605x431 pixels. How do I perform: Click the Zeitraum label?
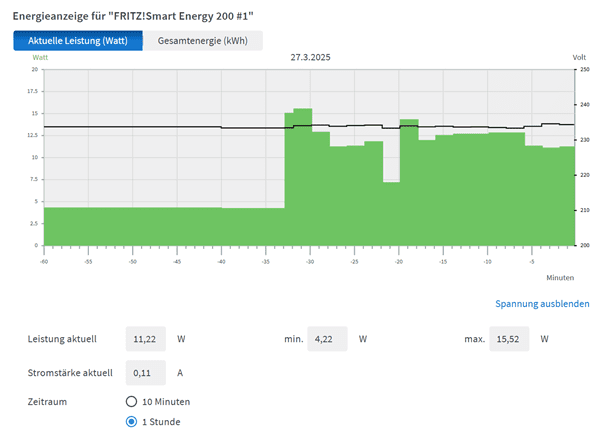point(50,401)
